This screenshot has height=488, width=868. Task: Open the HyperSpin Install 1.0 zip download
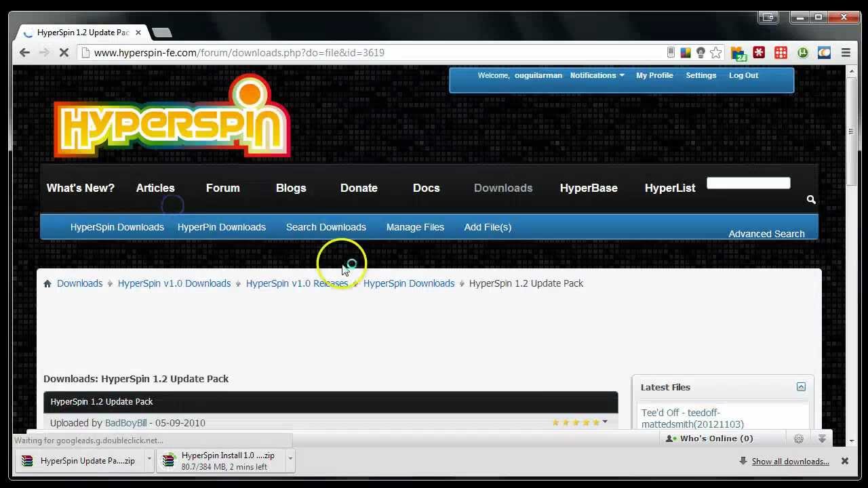click(x=221, y=461)
